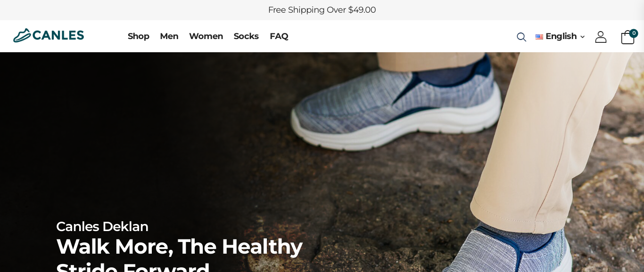This screenshot has width=644, height=272.
Task: Click the Canles Deklan hero subtitle
Action: tap(102, 226)
